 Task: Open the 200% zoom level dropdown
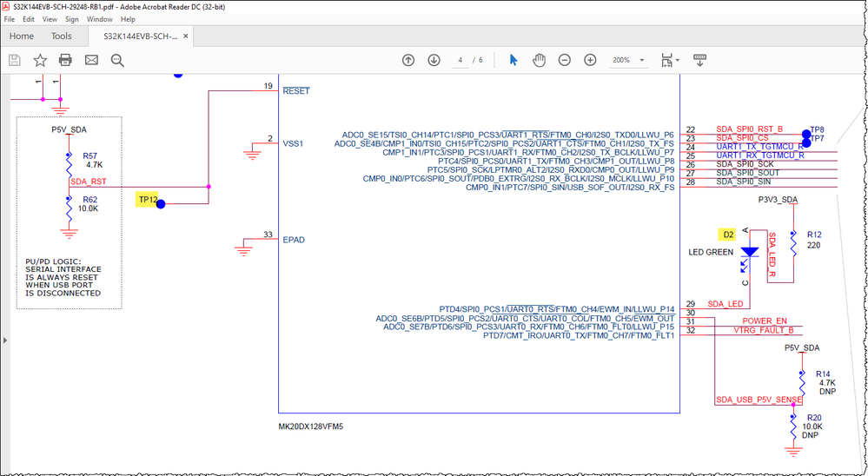click(x=641, y=60)
